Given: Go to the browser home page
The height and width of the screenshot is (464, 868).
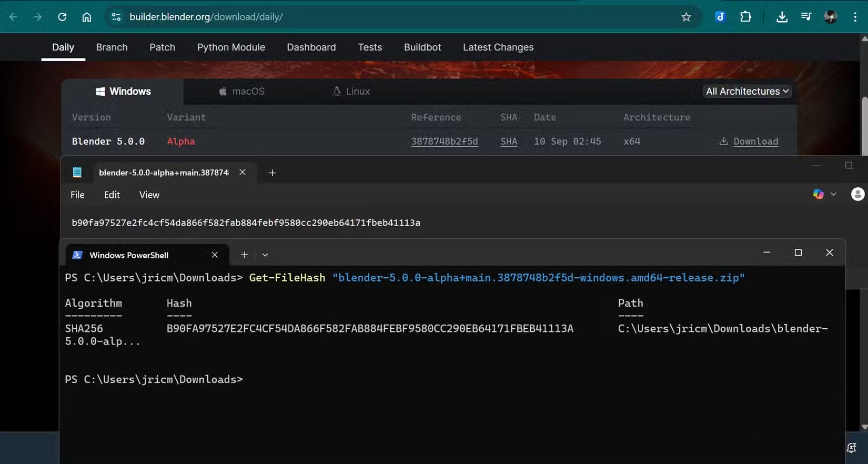Looking at the screenshot, I should click(87, 17).
